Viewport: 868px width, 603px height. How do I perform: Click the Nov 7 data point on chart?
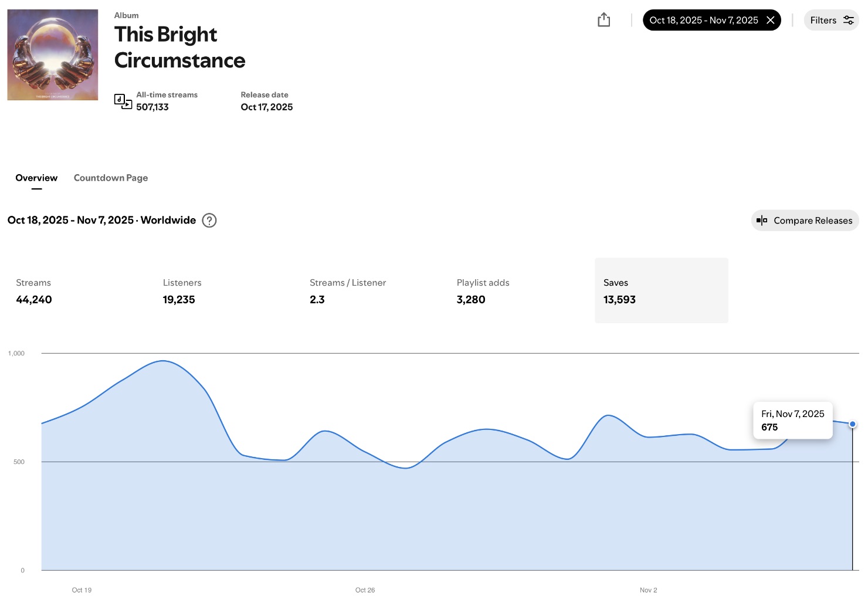852,424
